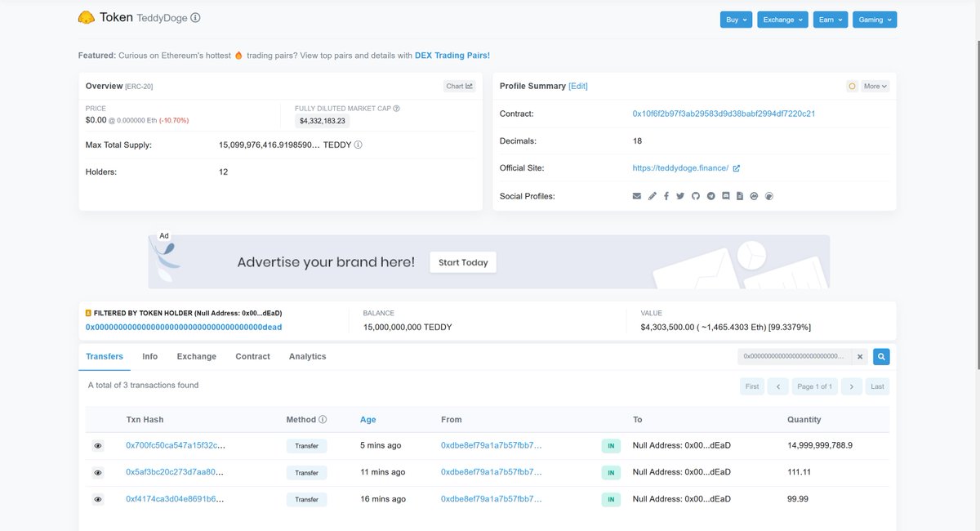Toggle eye preview for transaction 0x5af3bc20c273d7aa80

coord(98,472)
